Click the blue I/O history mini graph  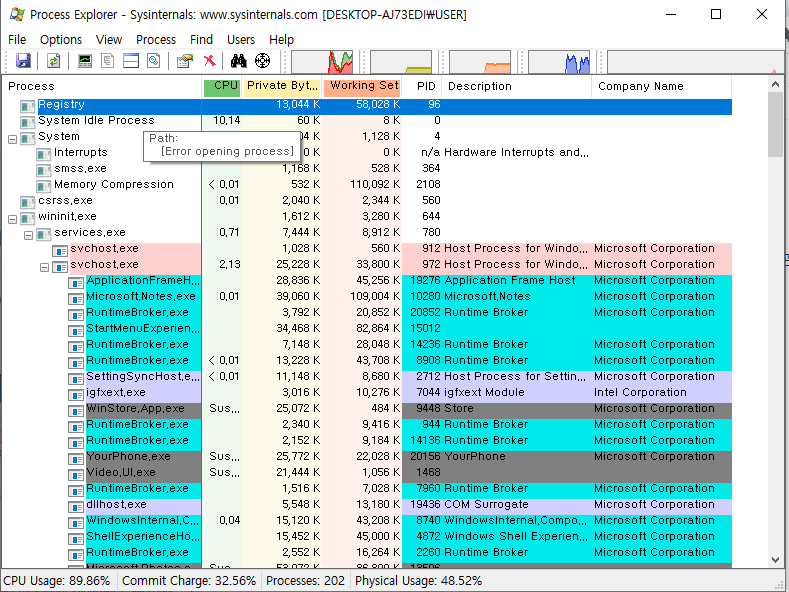coord(559,62)
